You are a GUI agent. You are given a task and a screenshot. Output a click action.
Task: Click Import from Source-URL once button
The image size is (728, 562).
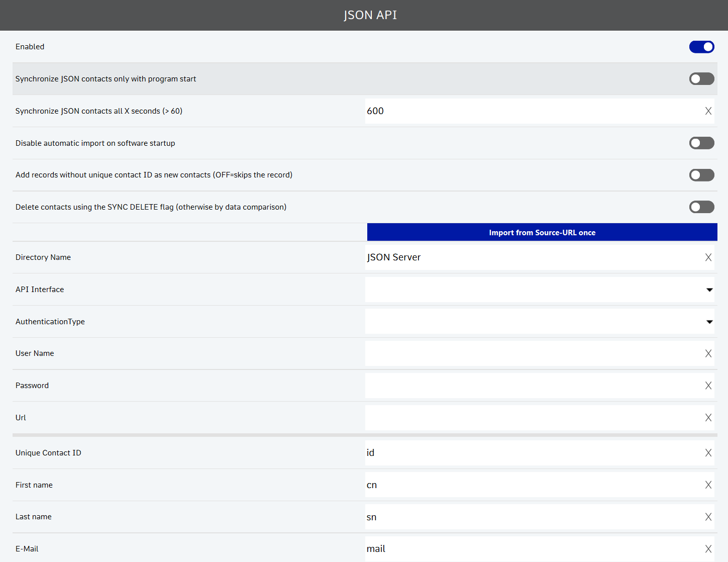(x=542, y=232)
